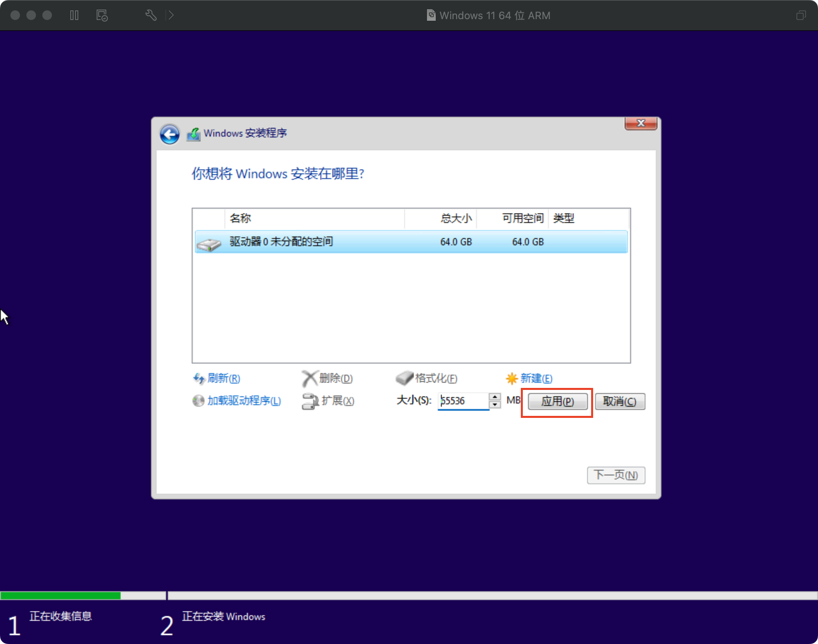Open the VM snapshot icon in the toolbar

102,15
